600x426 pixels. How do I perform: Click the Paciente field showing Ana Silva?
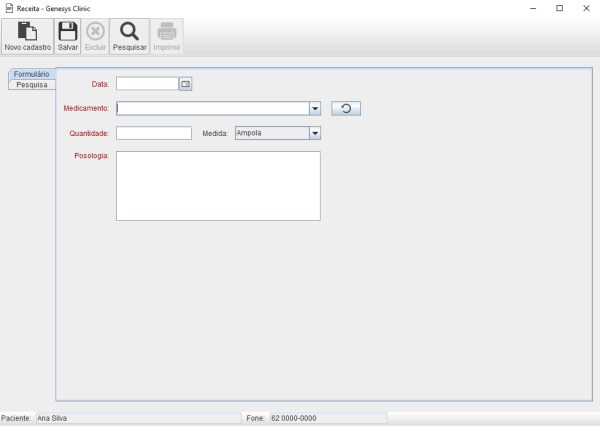pos(137,418)
